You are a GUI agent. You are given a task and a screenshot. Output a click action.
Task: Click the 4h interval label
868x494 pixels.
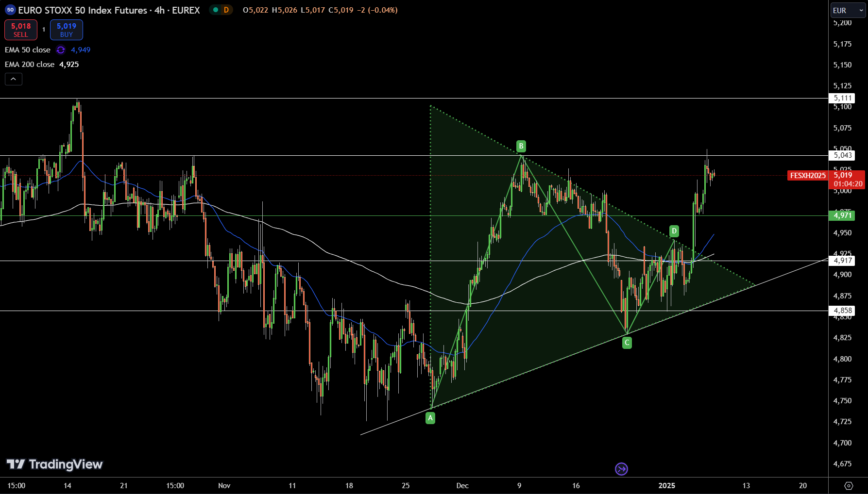click(159, 10)
